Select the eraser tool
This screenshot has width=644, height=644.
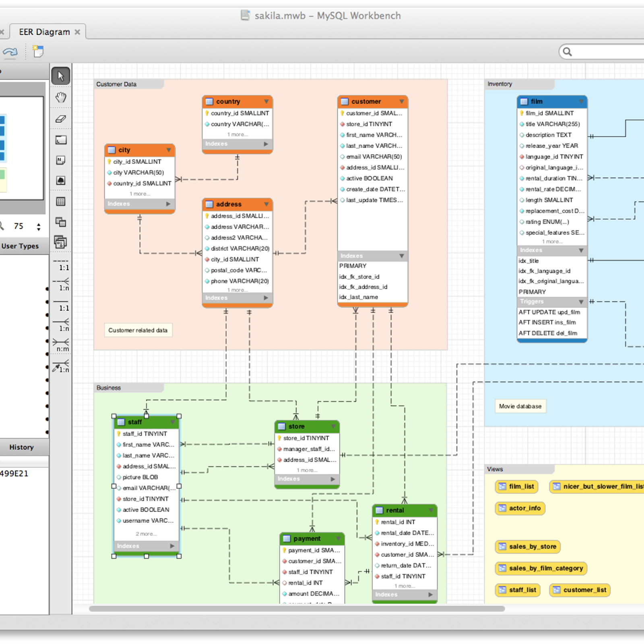click(x=61, y=119)
